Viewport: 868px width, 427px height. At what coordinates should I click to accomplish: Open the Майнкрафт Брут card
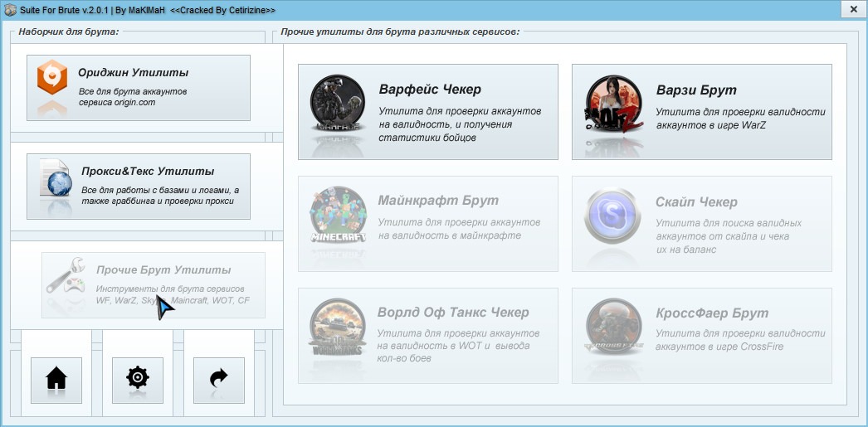(428, 224)
